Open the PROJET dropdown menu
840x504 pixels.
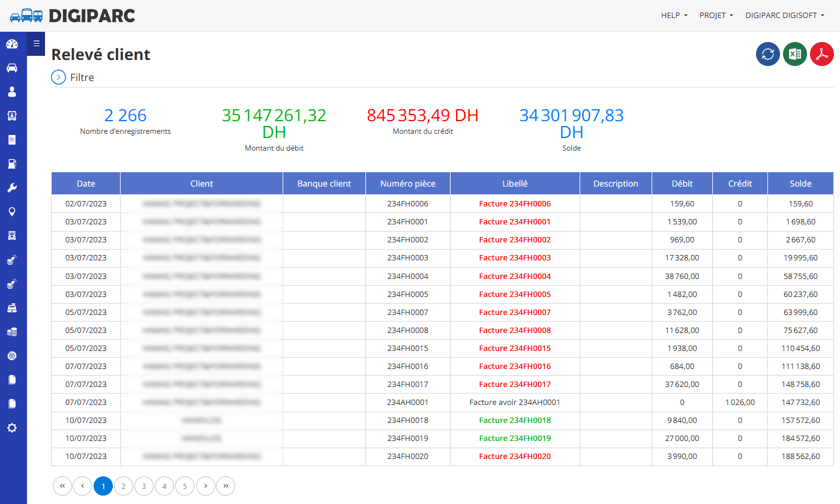coord(716,16)
